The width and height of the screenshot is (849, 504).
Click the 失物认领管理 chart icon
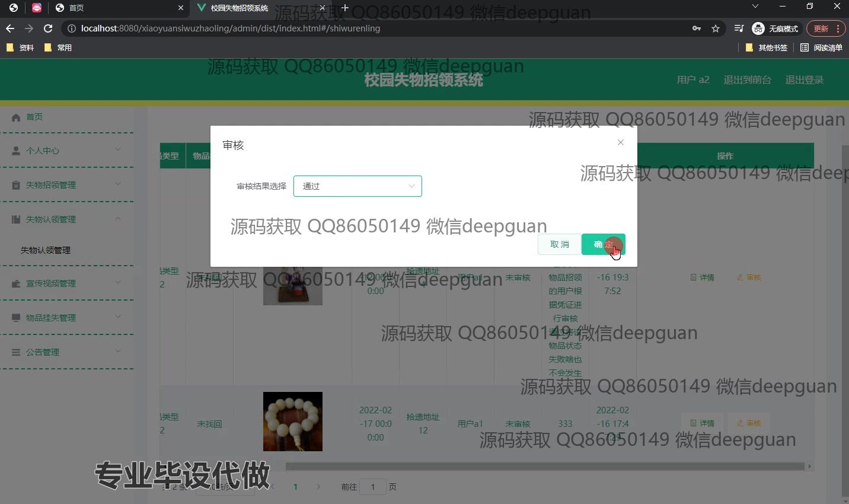pos(15,219)
